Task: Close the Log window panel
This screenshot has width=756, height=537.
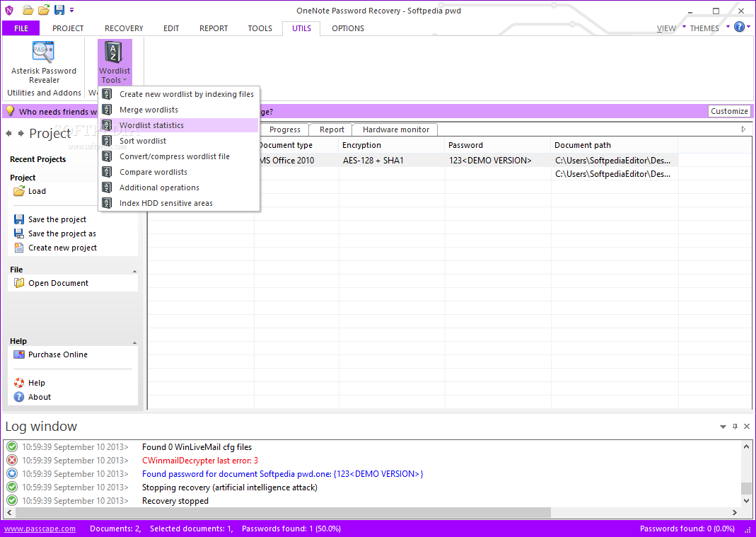Action: coord(747,427)
